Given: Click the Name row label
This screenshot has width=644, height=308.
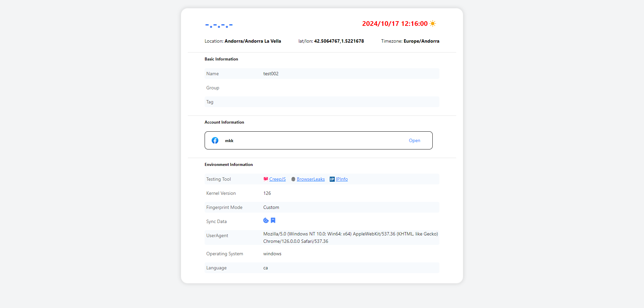Looking at the screenshot, I should click(x=212, y=74).
